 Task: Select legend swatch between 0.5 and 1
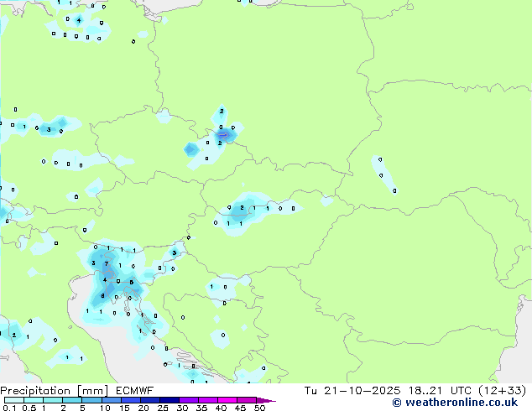[x=34, y=400]
